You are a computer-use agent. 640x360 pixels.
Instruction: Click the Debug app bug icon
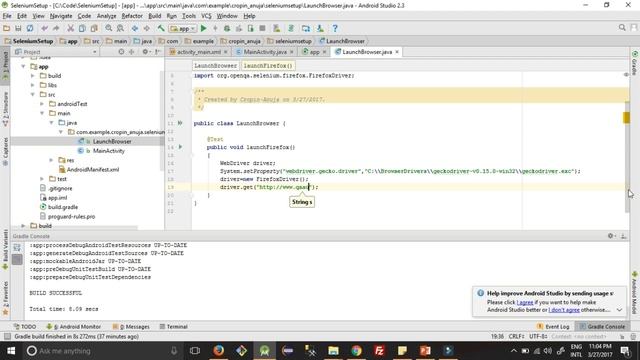coord(227,28)
